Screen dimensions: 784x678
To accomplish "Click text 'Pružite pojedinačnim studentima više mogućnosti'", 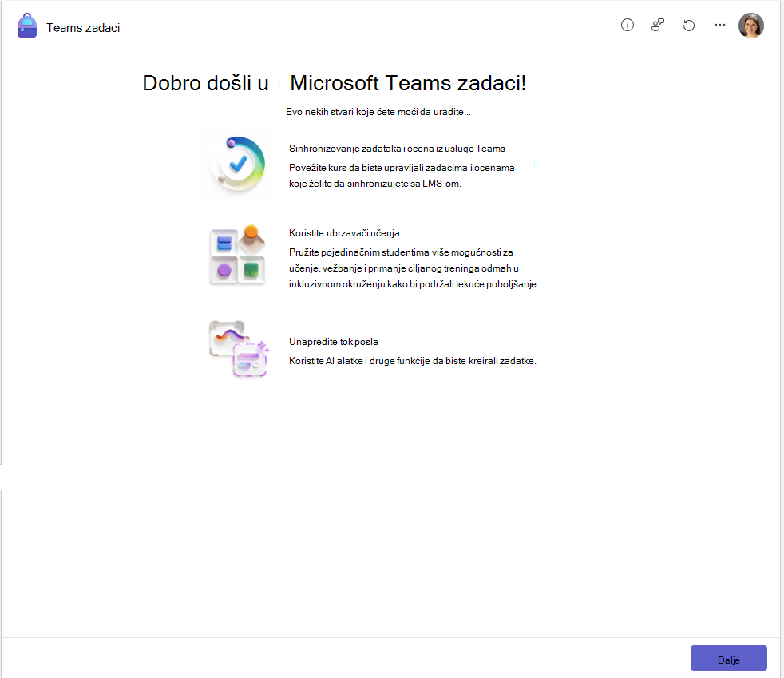I will tap(394, 252).
